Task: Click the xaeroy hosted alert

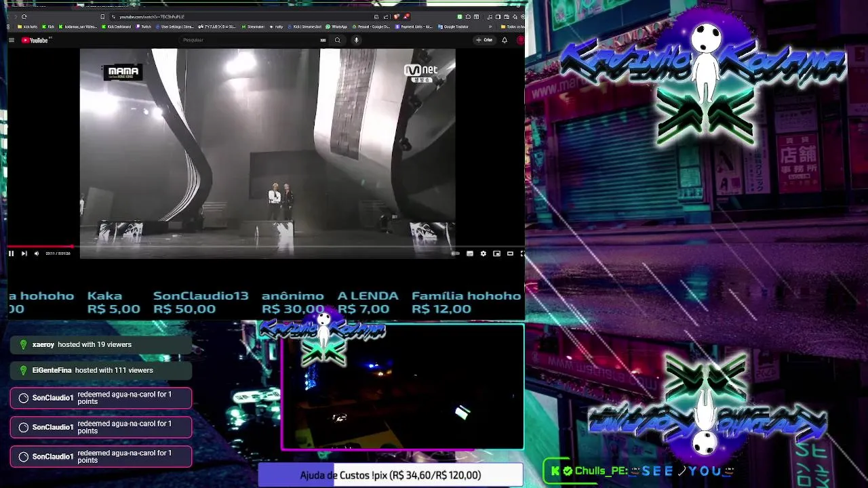Action: click(x=102, y=345)
